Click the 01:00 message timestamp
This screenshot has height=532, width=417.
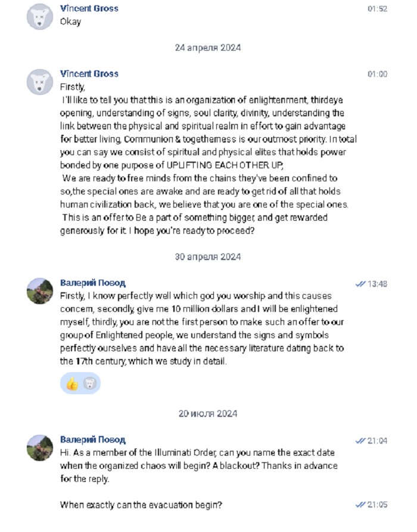377,75
